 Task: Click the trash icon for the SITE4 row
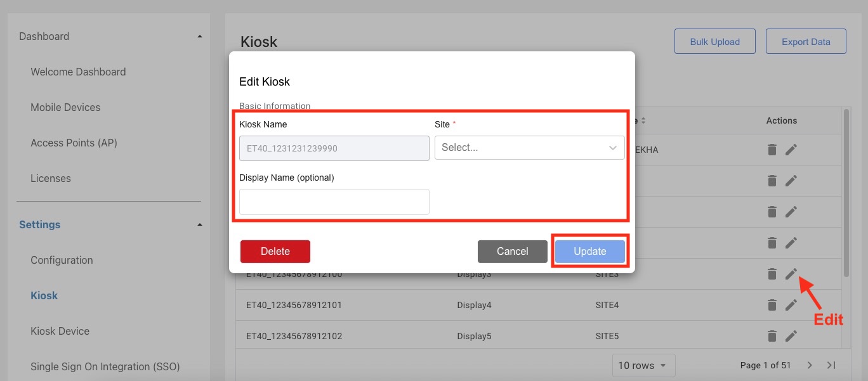(x=772, y=305)
